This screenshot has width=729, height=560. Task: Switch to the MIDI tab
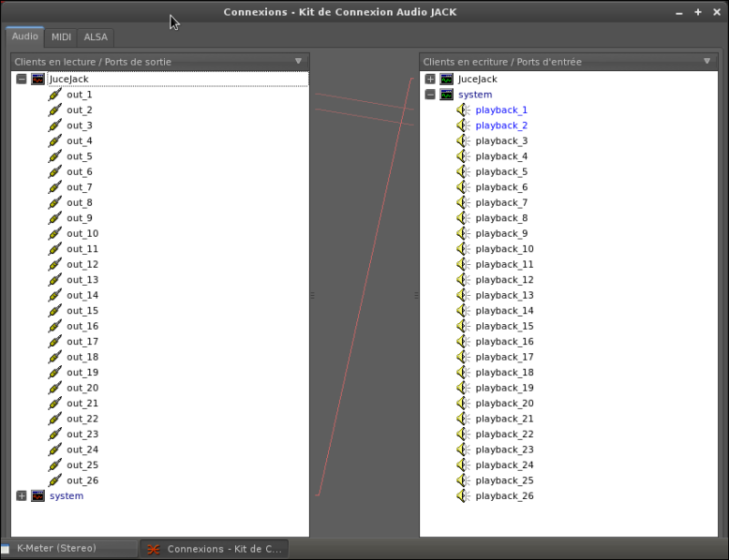coord(61,37)
